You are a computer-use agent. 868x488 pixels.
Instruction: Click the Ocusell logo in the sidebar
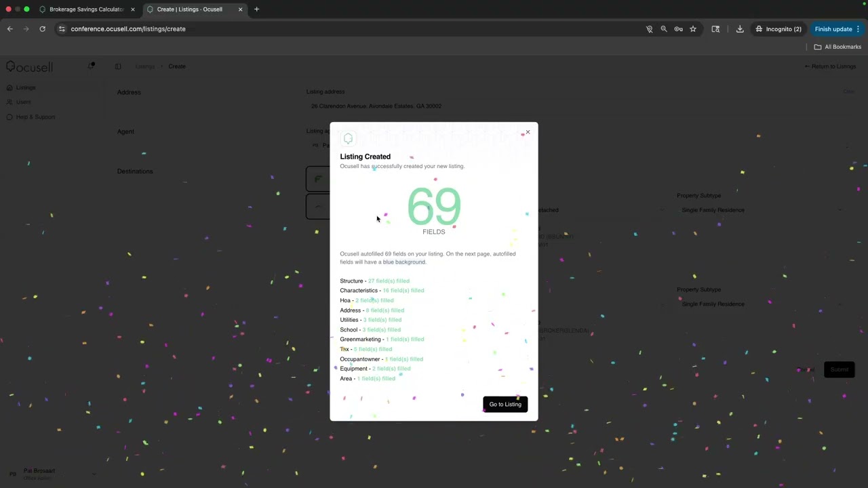29,66
